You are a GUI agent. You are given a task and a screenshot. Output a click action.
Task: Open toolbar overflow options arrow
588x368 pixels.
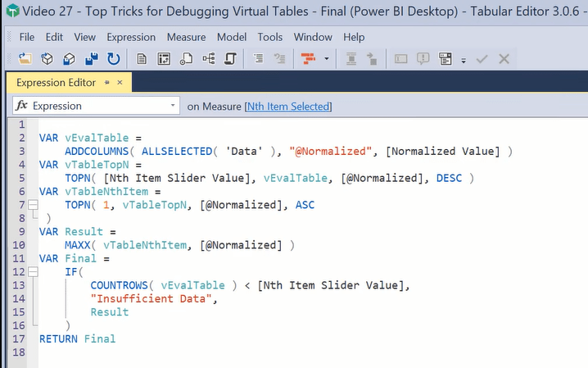pyautogui.click(x=464, y=60)
